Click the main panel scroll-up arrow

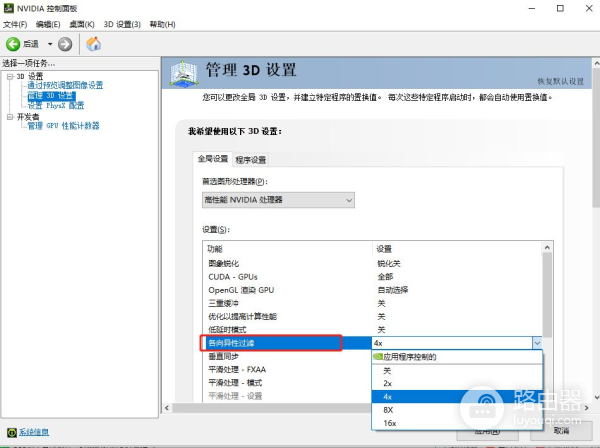(596, 63)
